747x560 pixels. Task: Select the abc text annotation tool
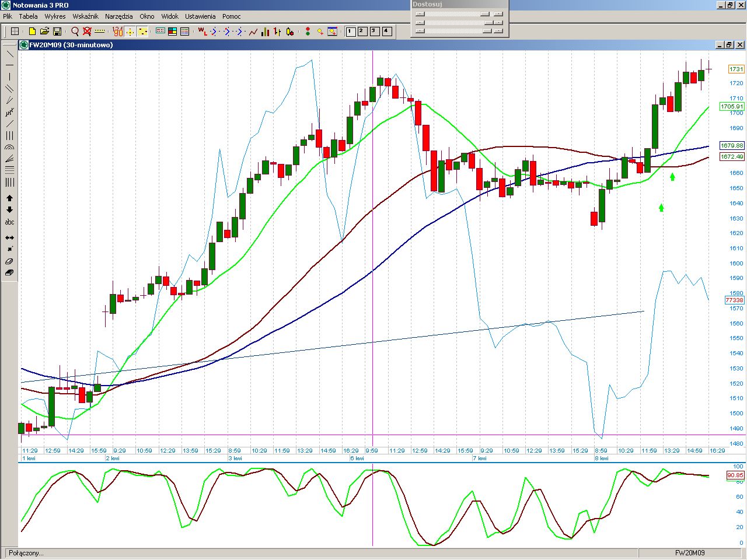(9, 222)
